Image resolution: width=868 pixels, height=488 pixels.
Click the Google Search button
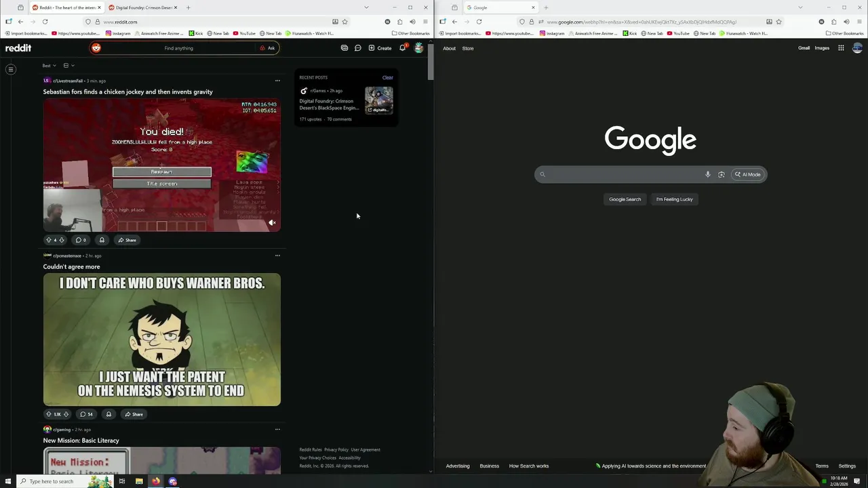tap(625, 199)
